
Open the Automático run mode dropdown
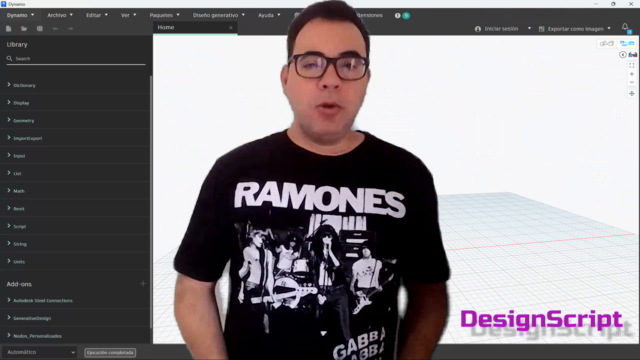pos(40,352)
